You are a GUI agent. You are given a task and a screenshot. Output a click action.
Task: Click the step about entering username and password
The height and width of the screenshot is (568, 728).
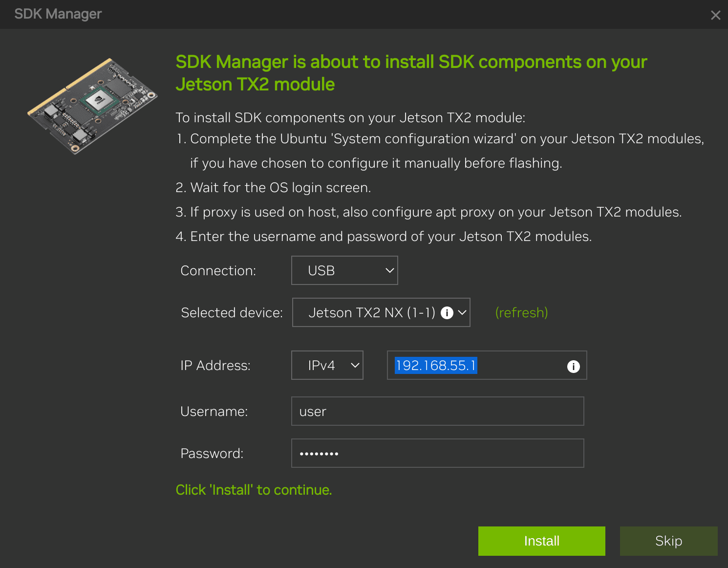click(x=384, y=237)
